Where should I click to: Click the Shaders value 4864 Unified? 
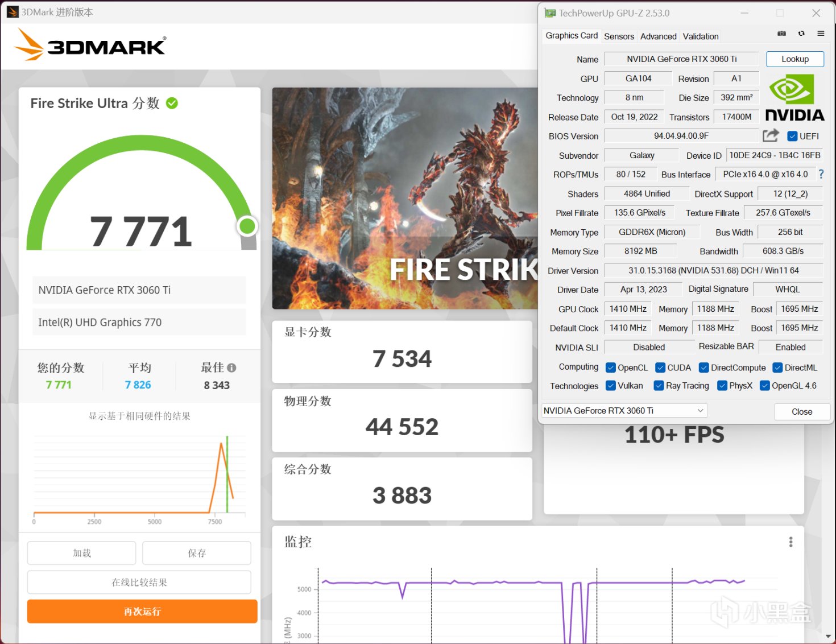(647, 194)
